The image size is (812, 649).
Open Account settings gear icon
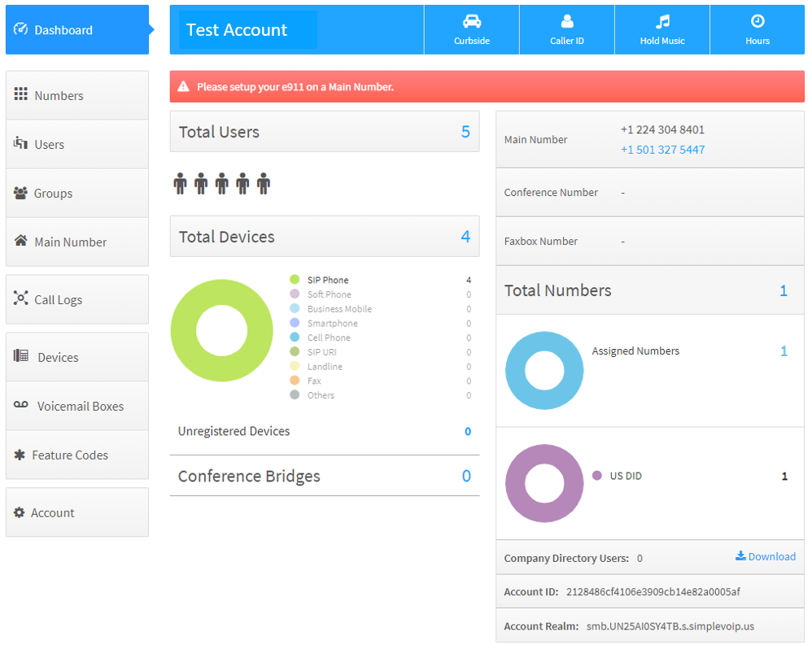[20, 512]
